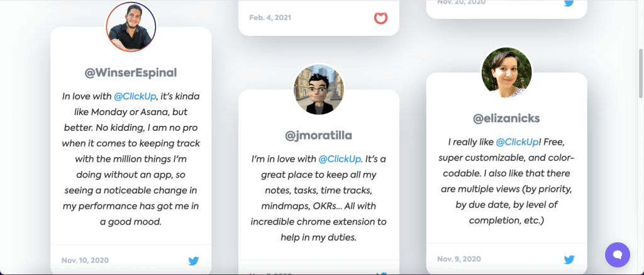This screenshot has height=275, width=644.
Task: Click the jmoratilla testimonial text
Action: pos(319,198)
